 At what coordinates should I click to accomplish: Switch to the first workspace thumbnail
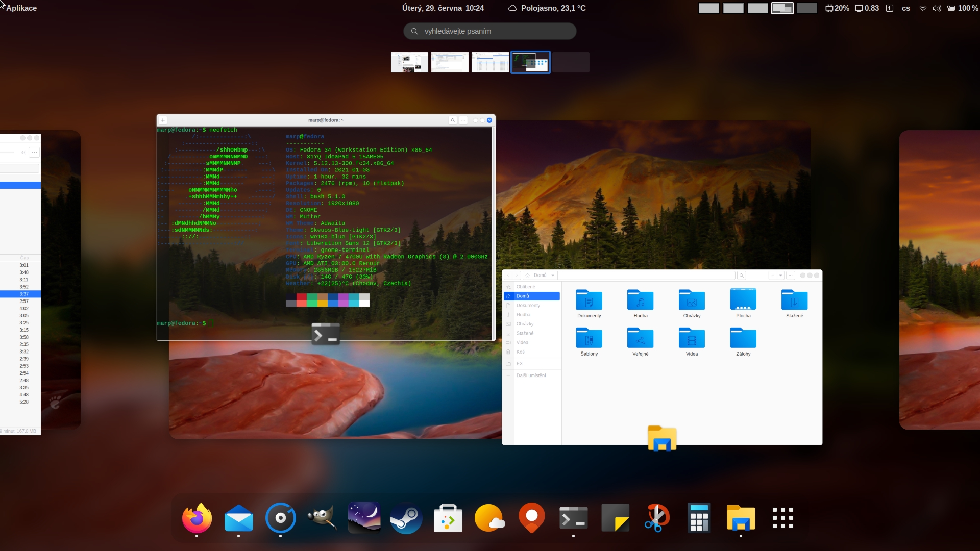[409, 62]
